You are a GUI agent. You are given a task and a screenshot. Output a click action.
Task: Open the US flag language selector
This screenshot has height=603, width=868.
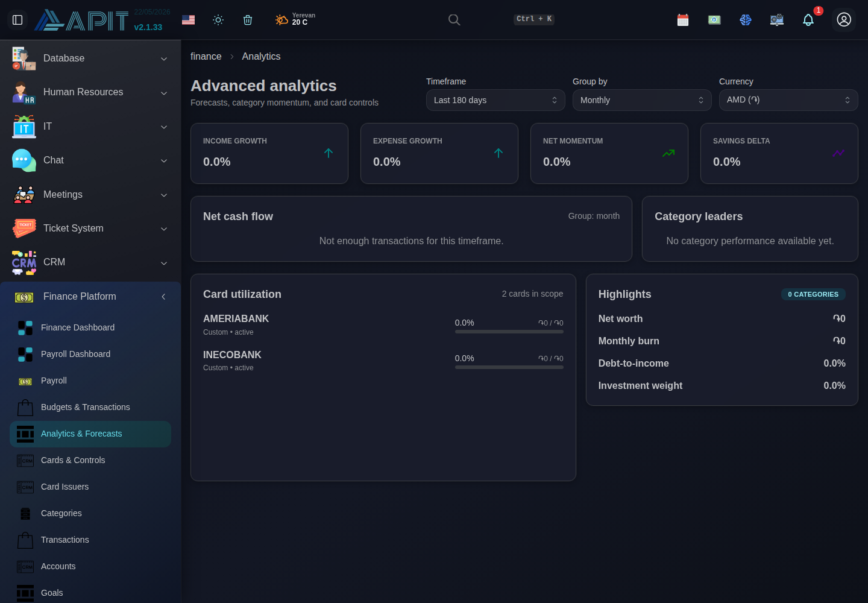188,20
